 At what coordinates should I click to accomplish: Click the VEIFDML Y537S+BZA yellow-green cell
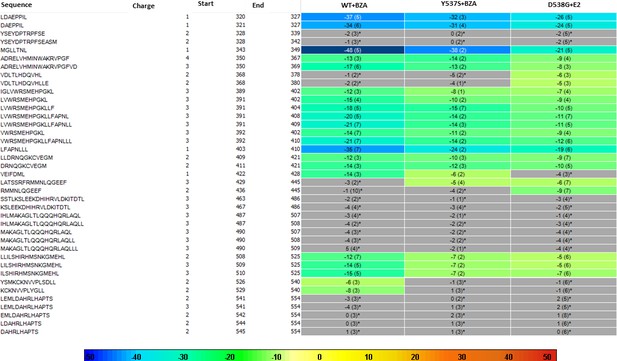[x=457, y=174]
